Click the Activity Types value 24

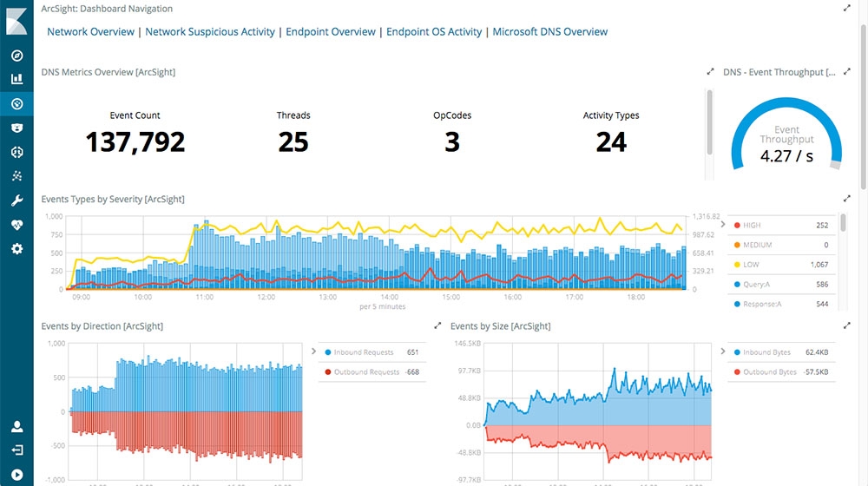pyautogui.click(x=611, y=141)
